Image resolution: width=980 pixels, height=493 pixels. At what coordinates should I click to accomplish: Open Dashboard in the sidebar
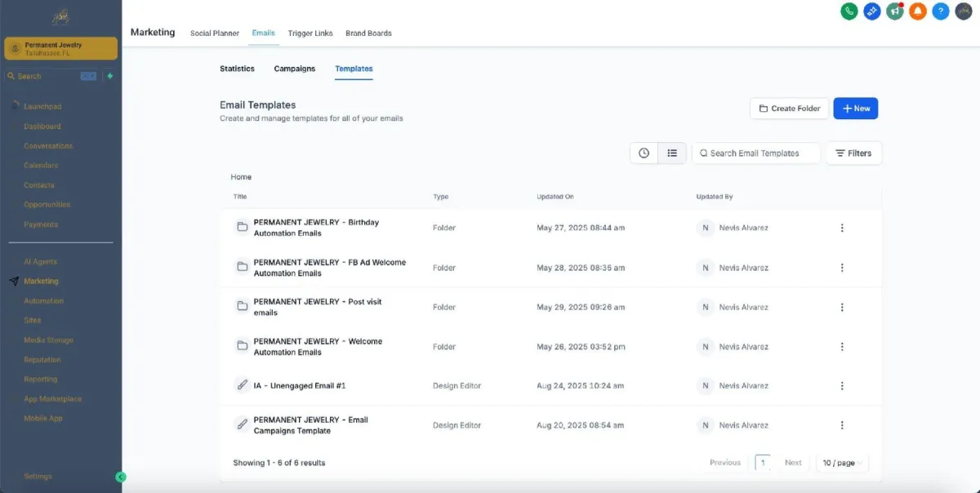click(x=42, y=127)
